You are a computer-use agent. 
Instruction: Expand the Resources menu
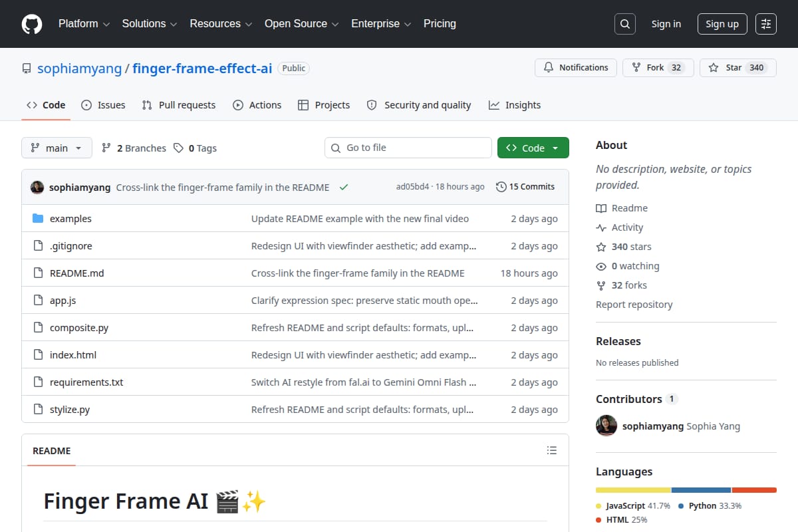tap(221, 24)
